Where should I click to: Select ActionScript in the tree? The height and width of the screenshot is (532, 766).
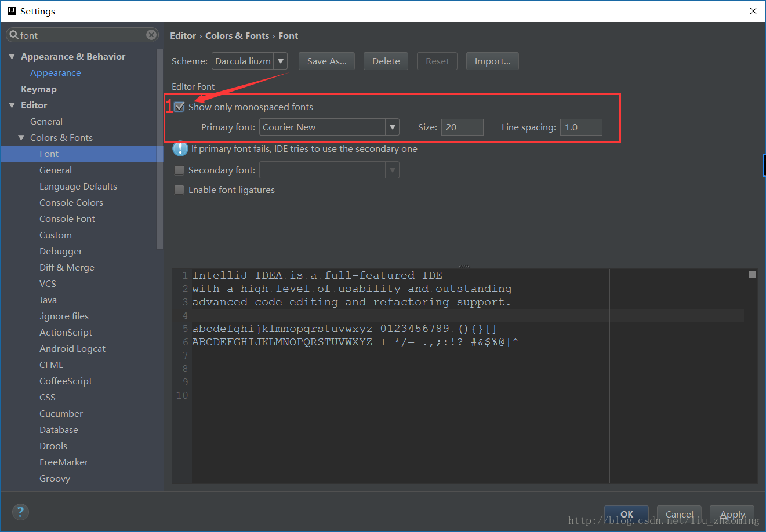point(66,332)
